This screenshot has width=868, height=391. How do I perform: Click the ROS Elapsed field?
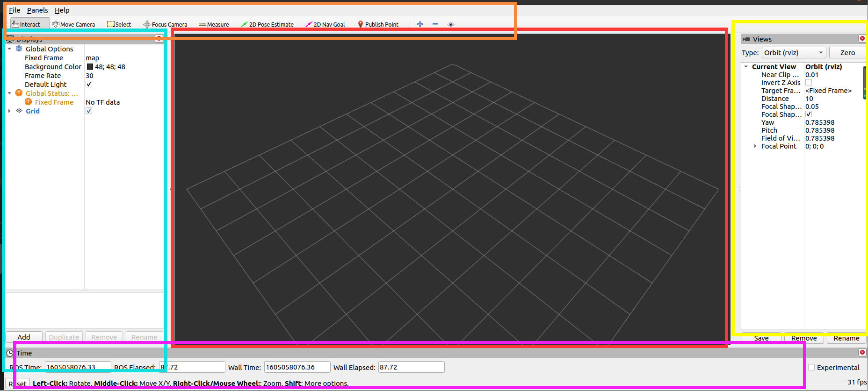192,367
